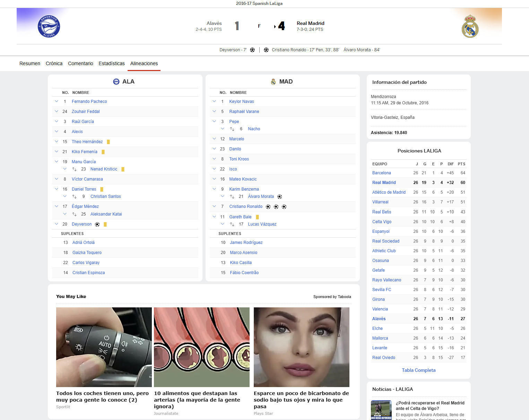Click the Deportivo Alavés crest logo
The image size is (529, 420).
coord(49,26)
